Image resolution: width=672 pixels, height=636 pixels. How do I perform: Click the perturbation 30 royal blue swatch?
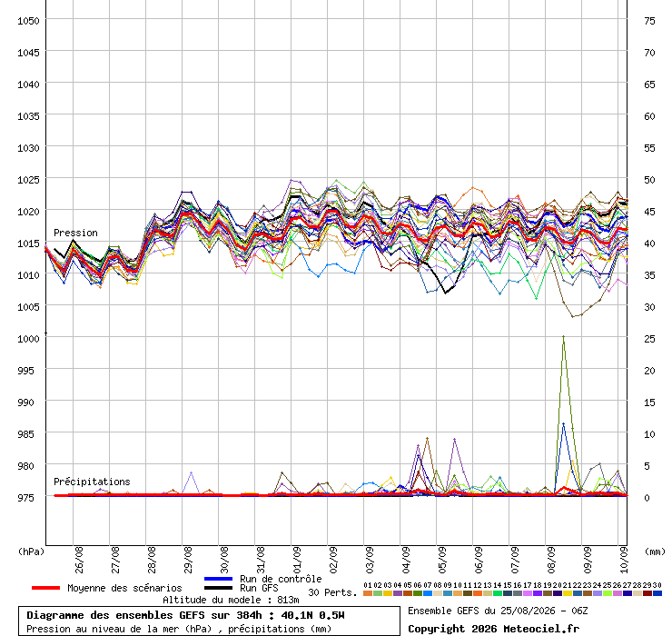657,593
